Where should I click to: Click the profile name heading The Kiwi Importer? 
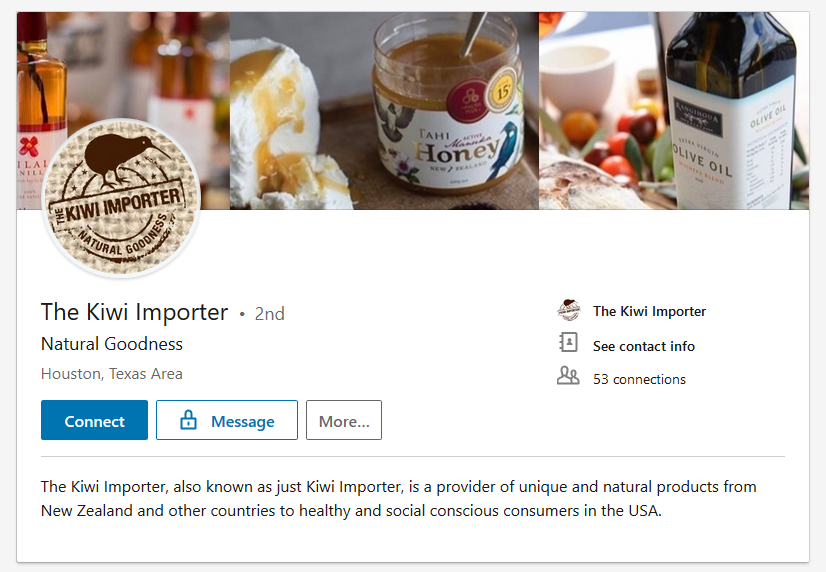(x=134, y=312)
